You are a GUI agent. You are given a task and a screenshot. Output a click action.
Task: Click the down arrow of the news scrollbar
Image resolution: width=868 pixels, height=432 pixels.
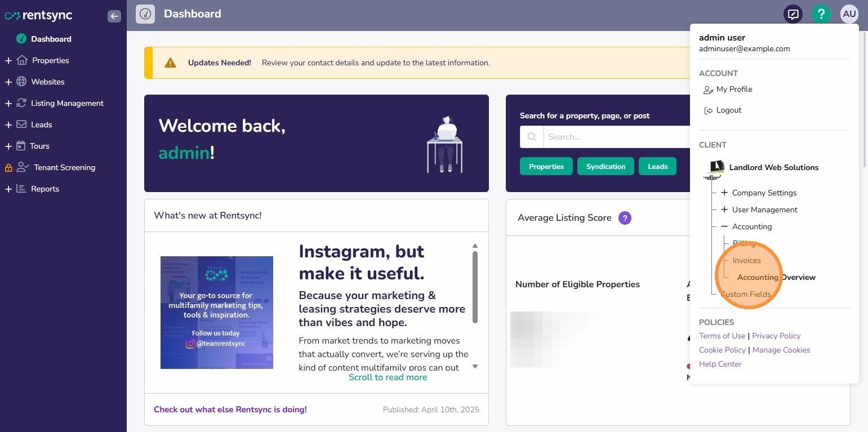pos(475,367)
